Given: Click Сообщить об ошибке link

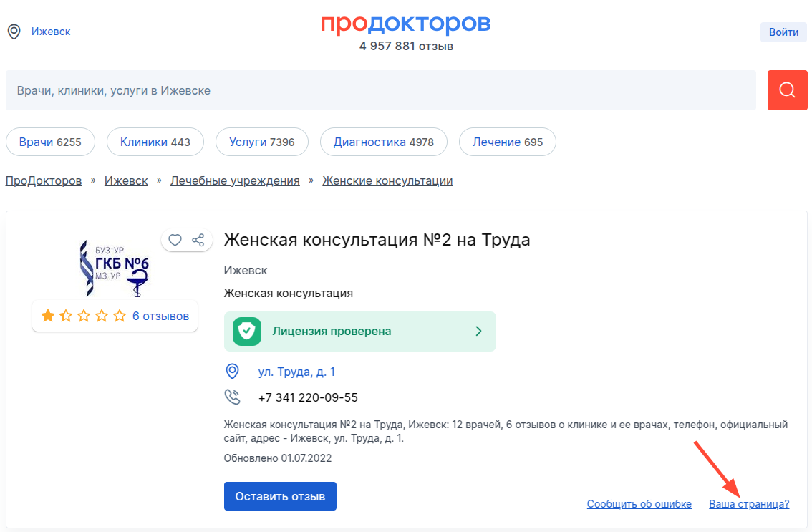Looking at the screenshot, I should [x=639, y=504].
